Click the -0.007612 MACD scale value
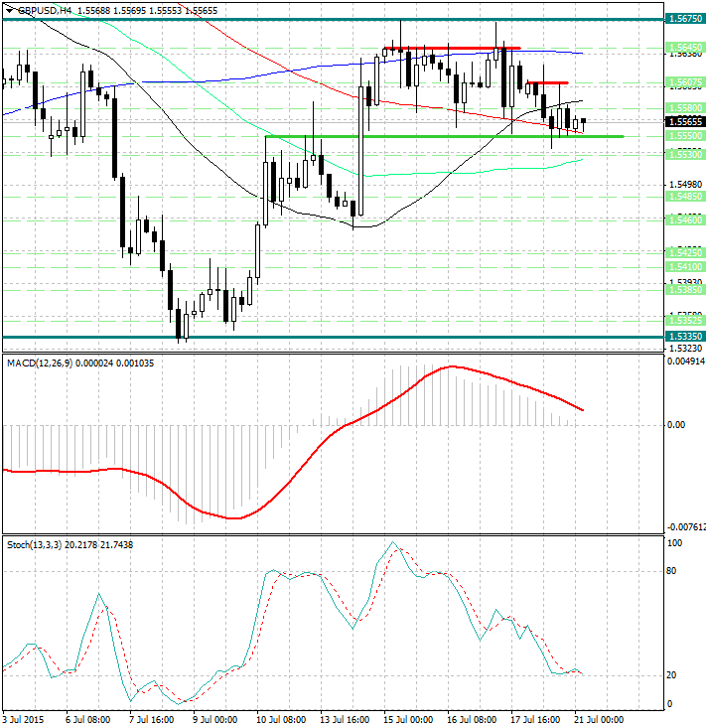706x728 pixels. pos(686,527)
